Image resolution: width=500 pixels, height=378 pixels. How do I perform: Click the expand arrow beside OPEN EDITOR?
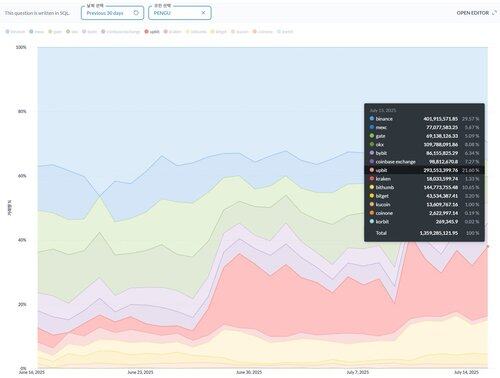494,13
